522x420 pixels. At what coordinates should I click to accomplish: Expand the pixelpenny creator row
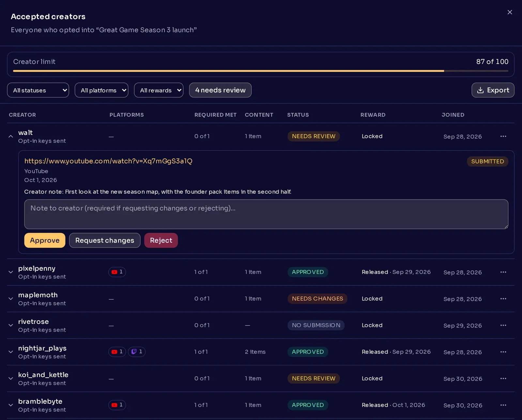[x=11, y=272]
